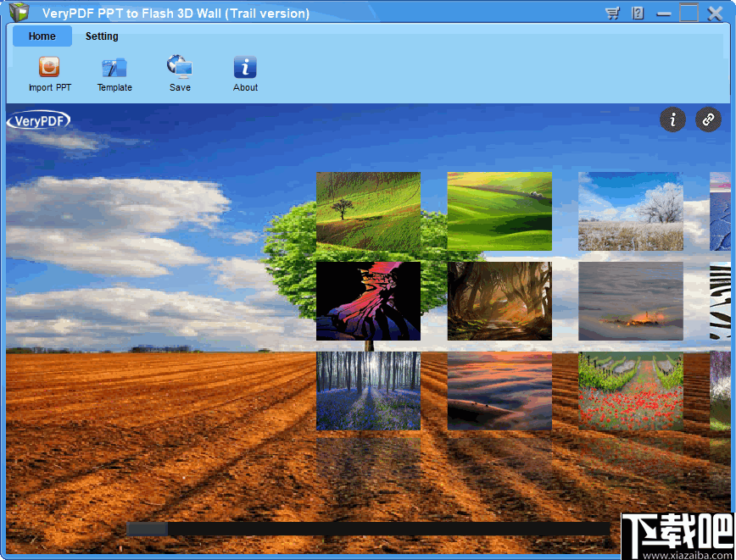Open the red canyon thumbnail
Viewport: 736px width, 560px height.
point(368,301)
